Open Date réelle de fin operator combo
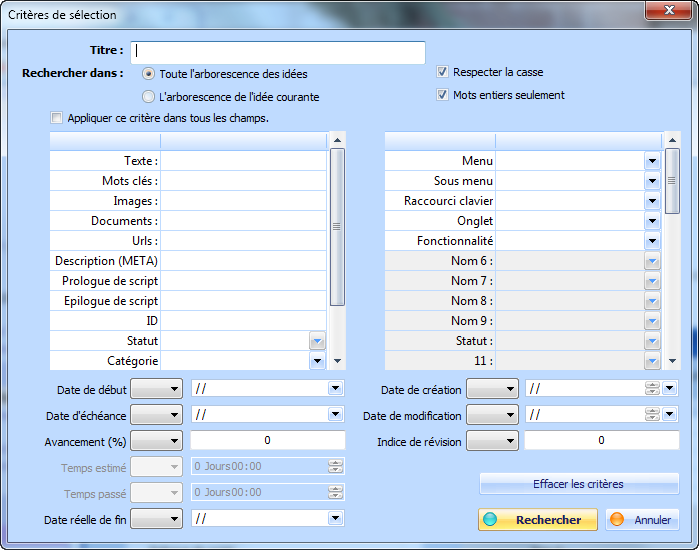The image size is (699, 550). 156,519
